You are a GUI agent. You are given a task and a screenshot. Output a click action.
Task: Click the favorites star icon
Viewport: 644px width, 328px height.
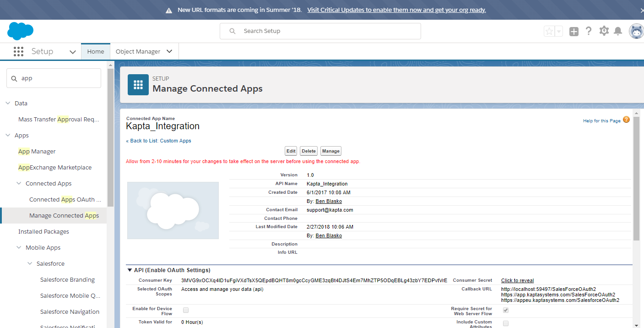coord(549,31)
